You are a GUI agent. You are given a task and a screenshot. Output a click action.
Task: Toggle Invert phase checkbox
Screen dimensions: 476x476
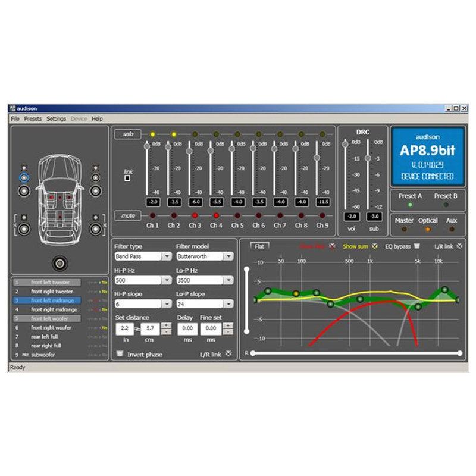click(x=120, y=353)
